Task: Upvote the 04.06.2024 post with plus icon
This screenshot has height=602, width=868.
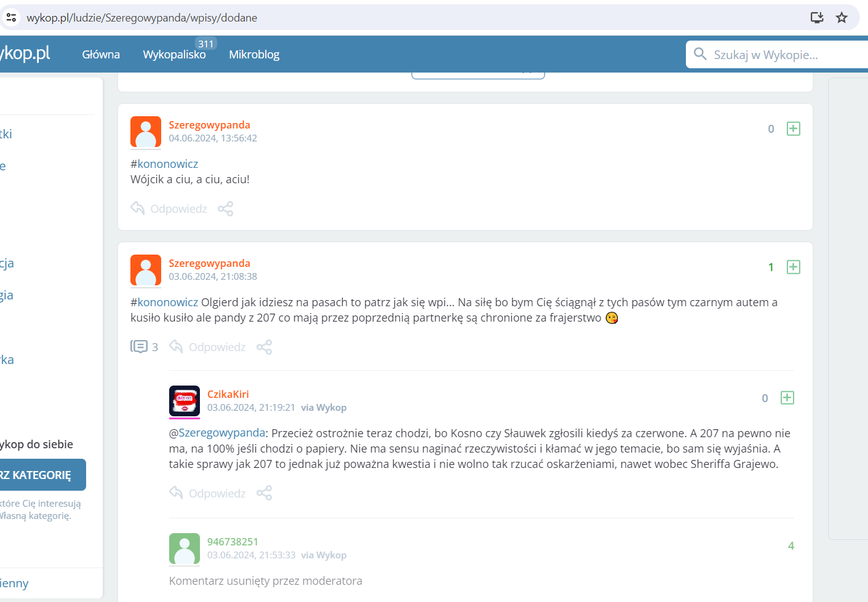Action: (x=794, y=129)
